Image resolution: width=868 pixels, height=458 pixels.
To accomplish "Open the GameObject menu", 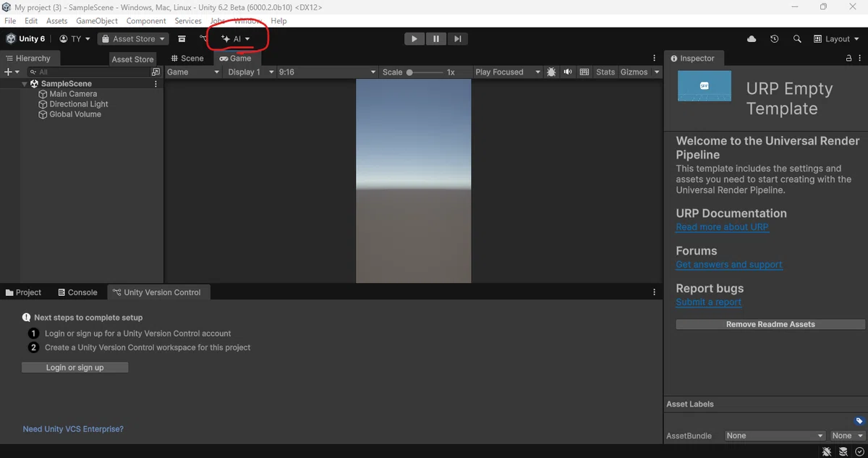I will click(x=97, y=21).
